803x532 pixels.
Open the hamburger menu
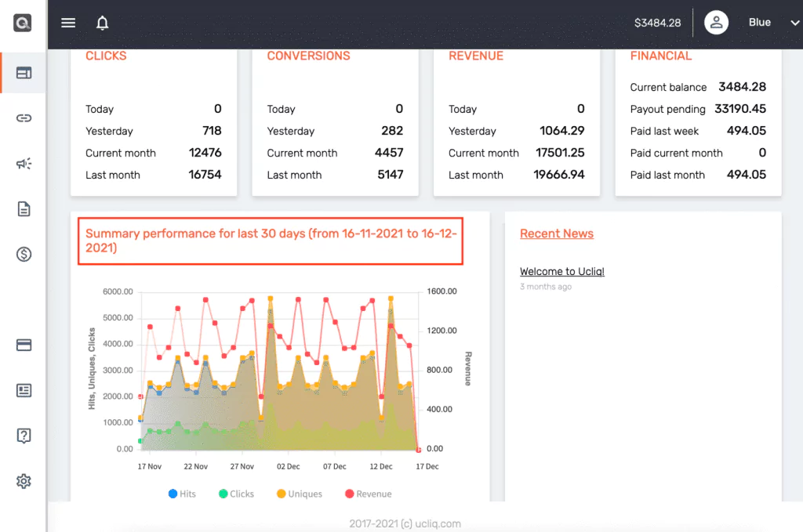68,23
